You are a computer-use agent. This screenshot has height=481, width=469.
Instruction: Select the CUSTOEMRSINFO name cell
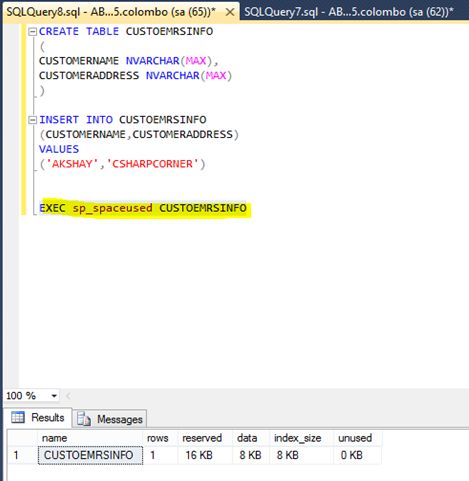pos(90,455)
